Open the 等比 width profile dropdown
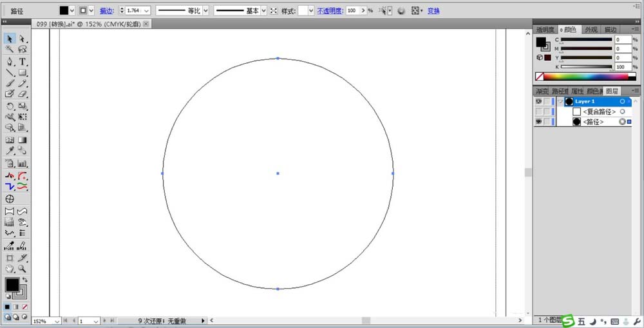 pos(205,11)
